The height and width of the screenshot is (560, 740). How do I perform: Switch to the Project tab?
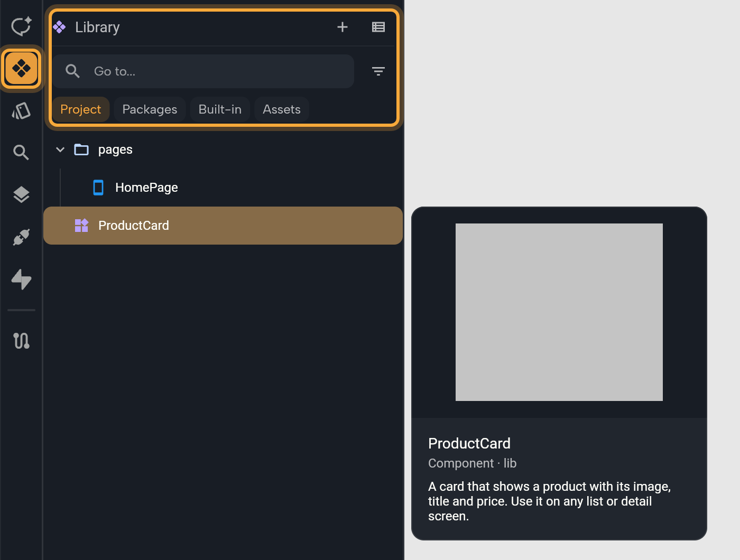point(80,109)
